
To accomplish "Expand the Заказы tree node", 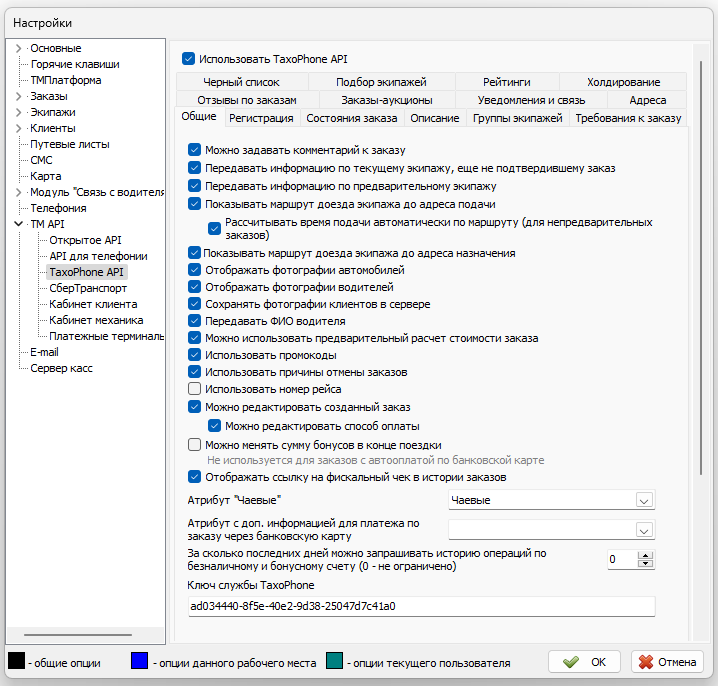I will click(19, 96).
